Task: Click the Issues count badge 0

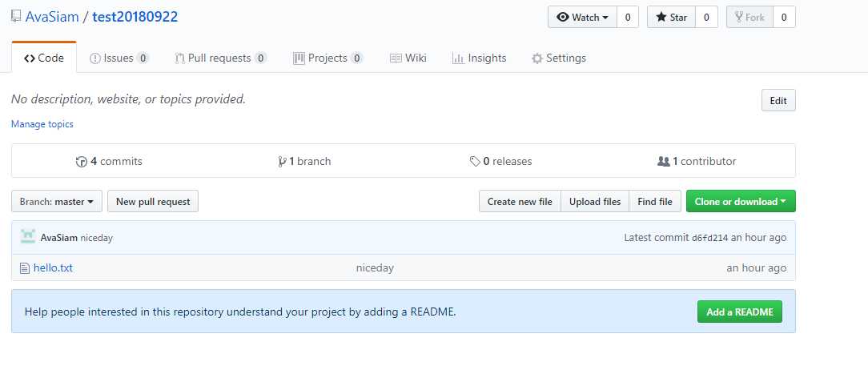Action: pyautogui.click(x=143, y=58)
